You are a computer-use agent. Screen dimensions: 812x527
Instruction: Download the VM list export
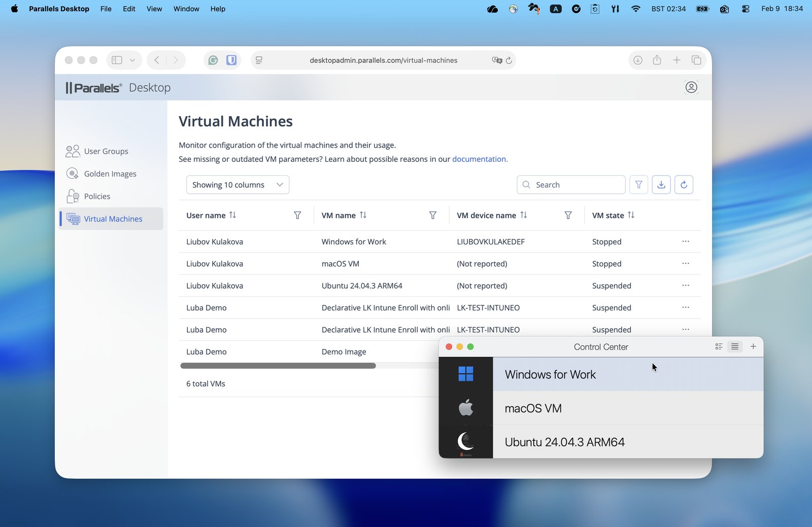pyautogui.click(x=661, y=185)
